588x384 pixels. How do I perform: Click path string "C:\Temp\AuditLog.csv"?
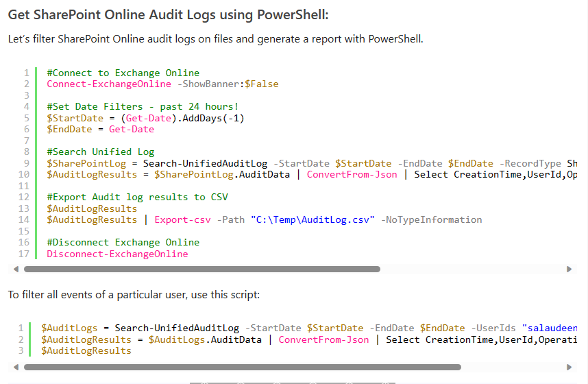pos(313,220)
